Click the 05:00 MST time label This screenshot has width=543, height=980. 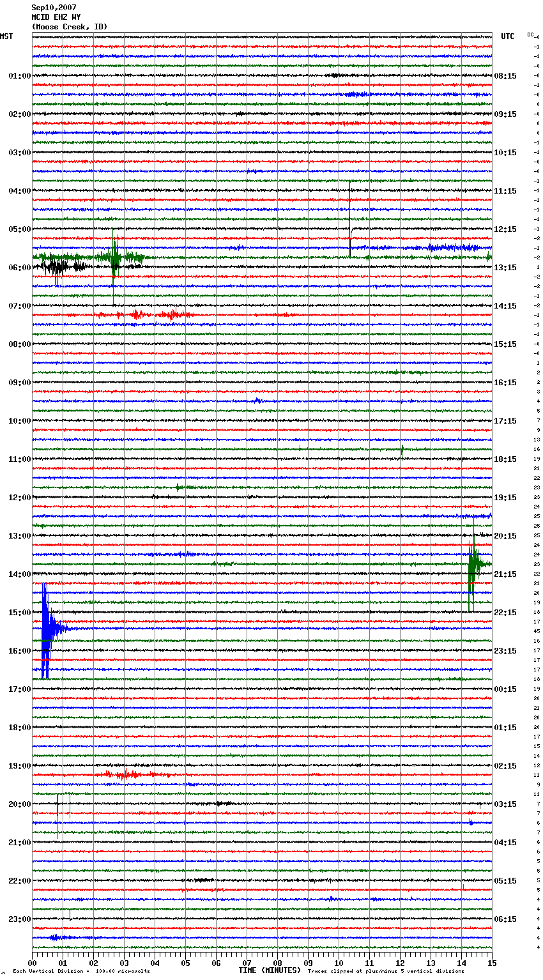(20, 229)
